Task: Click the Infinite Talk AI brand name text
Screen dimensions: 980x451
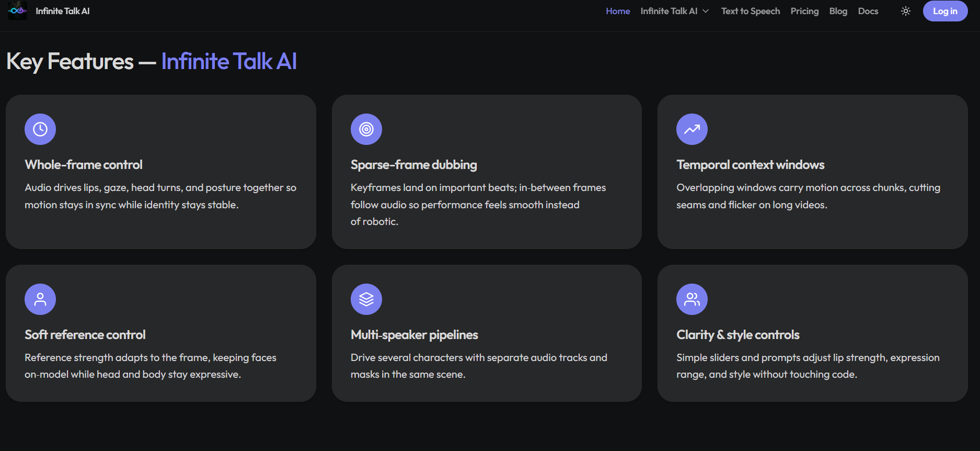Action: click(62, 10)
